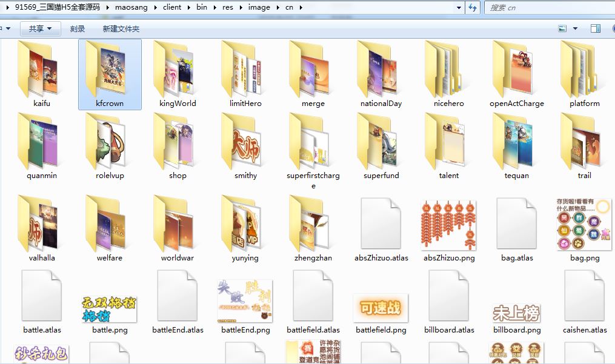Select the battle.atlas file icon

click(x=42, y=297)
